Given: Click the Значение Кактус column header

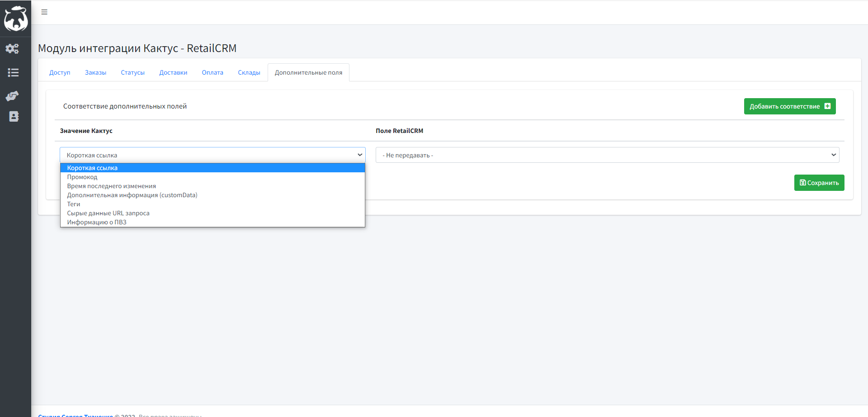Looking at the screenshot, I should point(86,131).
